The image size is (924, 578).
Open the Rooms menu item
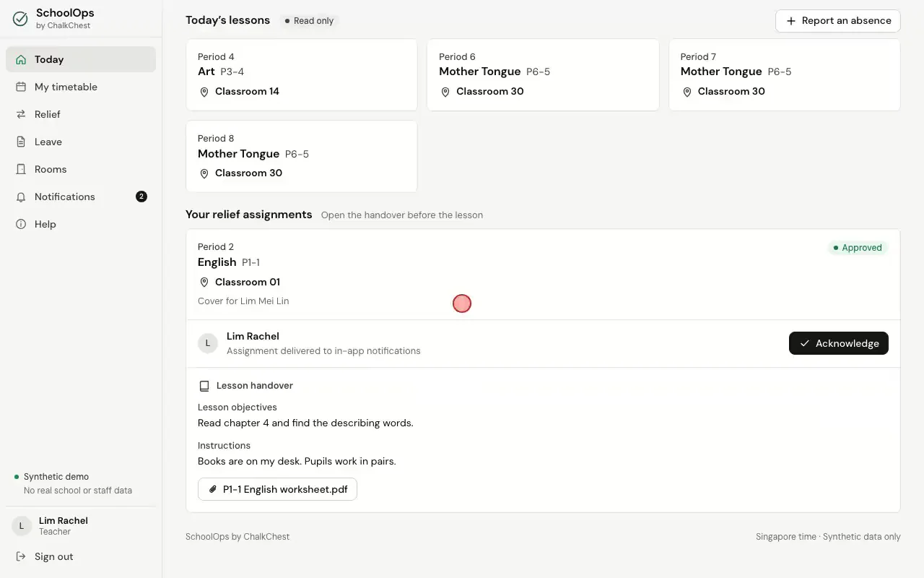(x=81, y=169)
